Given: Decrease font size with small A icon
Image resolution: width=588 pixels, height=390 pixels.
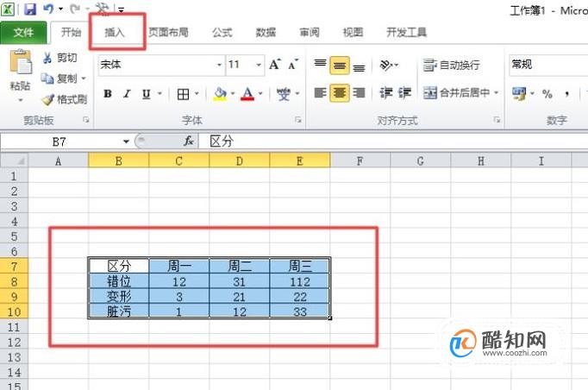Looking at the screenshot, I should point(293,65).
